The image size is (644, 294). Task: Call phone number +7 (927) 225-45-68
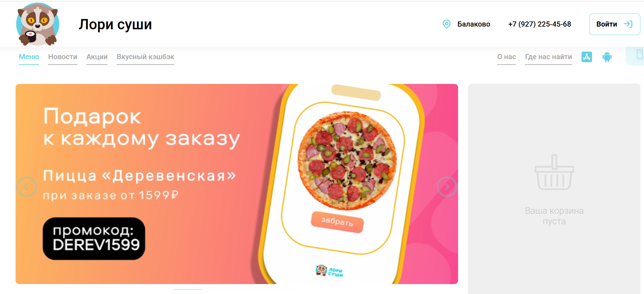[539, 24]
